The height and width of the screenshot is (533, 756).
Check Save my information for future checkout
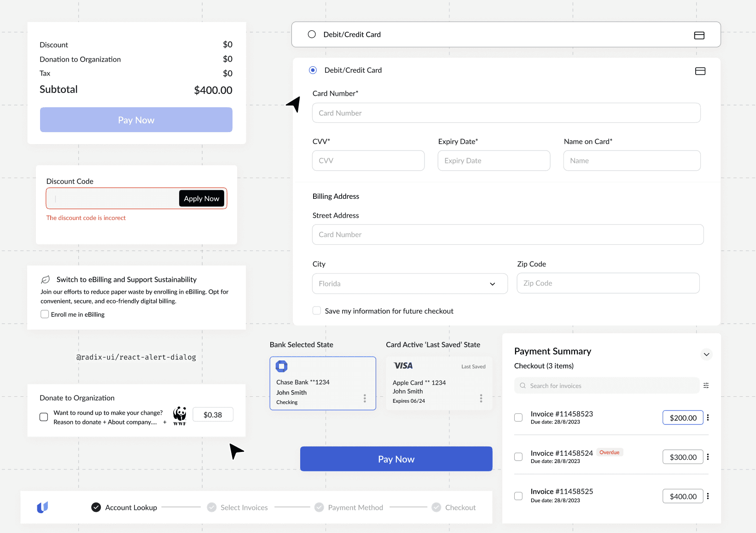click(317, 311)
